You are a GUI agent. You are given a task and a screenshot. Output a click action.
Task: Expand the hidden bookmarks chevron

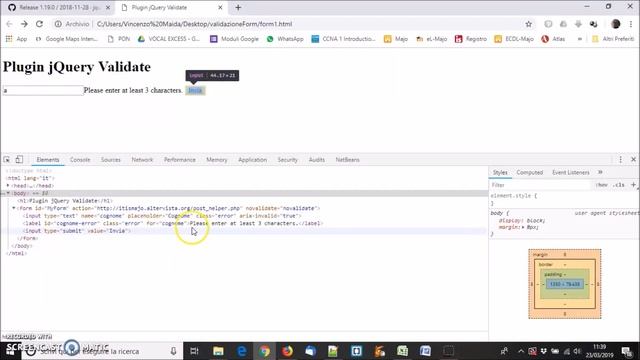point(579,39)
